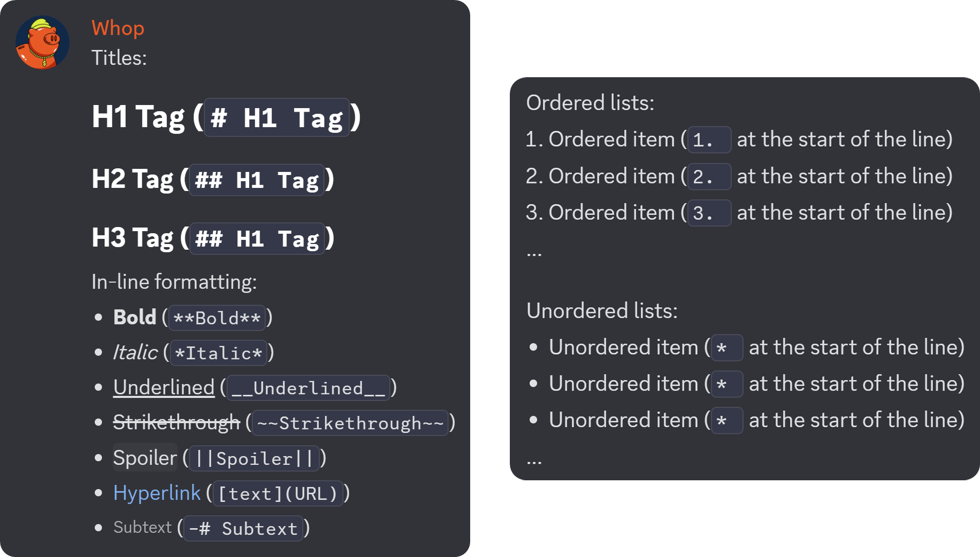Click the underlined word "Underlined"
This screenshot has width=980, height=557.
point(164,388)
